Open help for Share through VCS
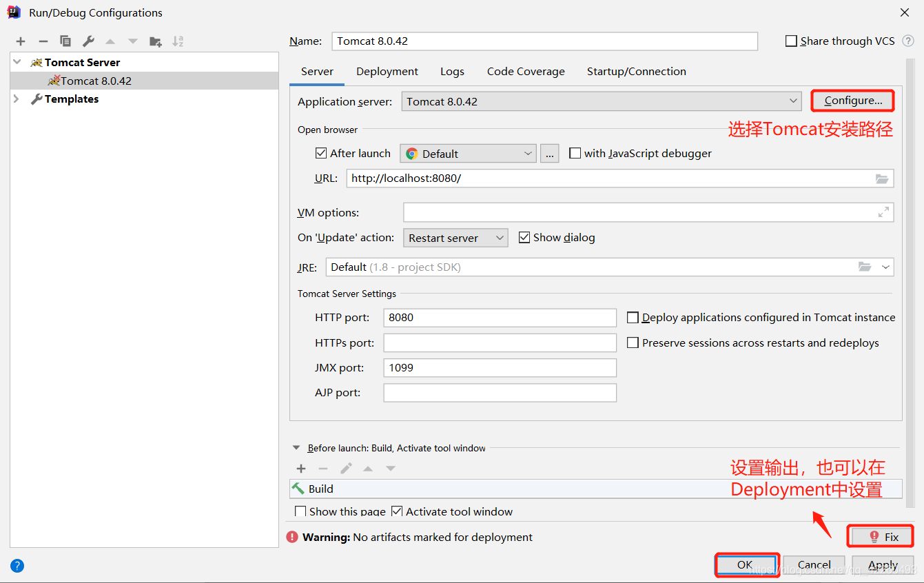This screenshot has width=924, height=583. [x=908, y=41]
